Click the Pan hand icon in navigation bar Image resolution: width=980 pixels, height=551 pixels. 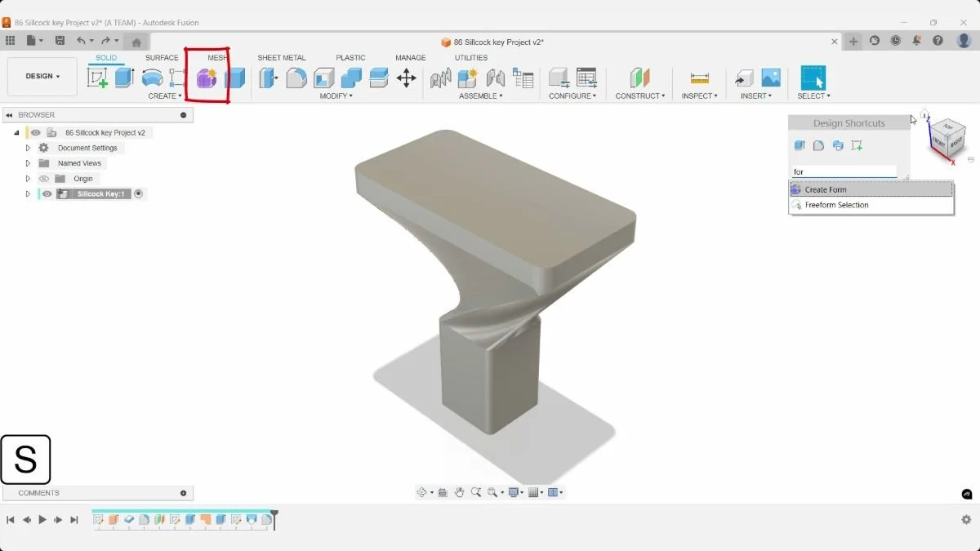(x=460, y=492)
